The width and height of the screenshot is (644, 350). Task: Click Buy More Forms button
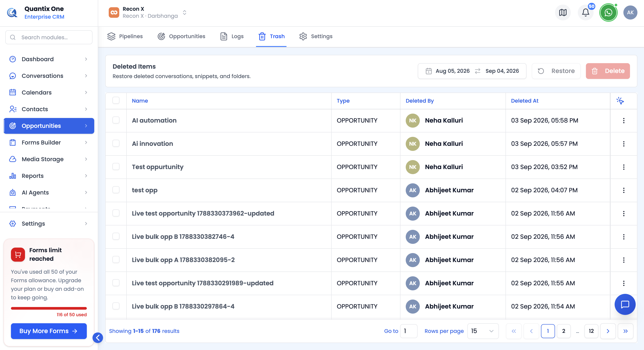tap(49, 331)
